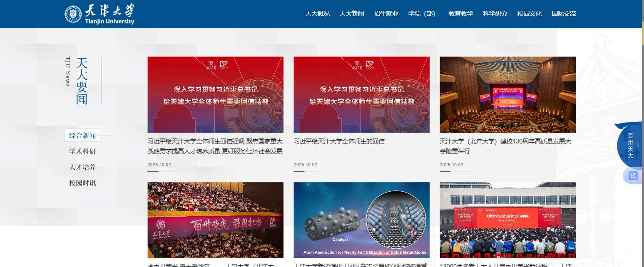Screen dimensions: 644x267
Task: Open 教育教学 navigation item
Action: 460,13
